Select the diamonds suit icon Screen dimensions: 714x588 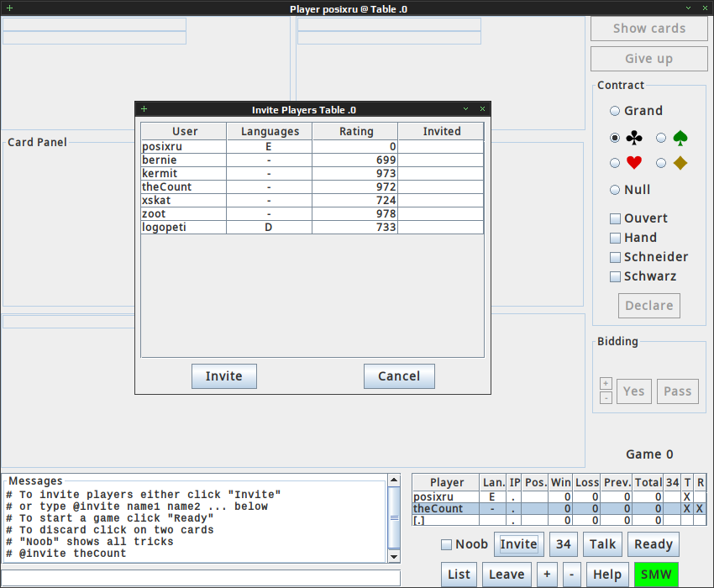(680, 163)
